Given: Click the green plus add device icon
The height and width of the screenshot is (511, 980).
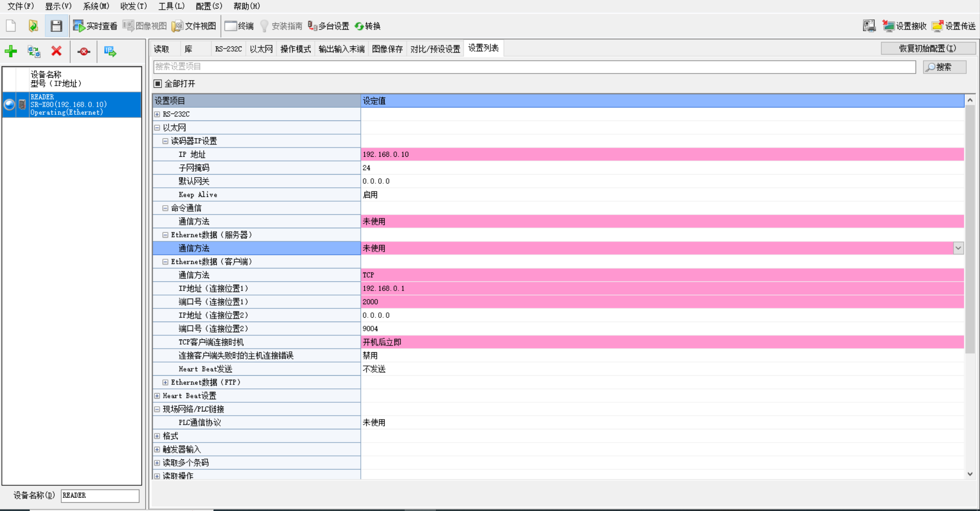Looking at the screenshot, I should pos(11,51).
